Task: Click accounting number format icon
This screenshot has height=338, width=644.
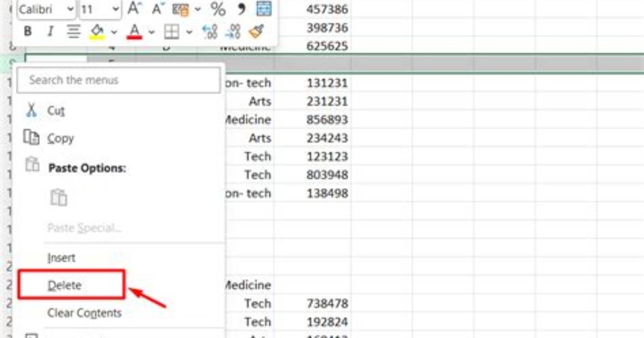Action: click(x=180, y=9)
